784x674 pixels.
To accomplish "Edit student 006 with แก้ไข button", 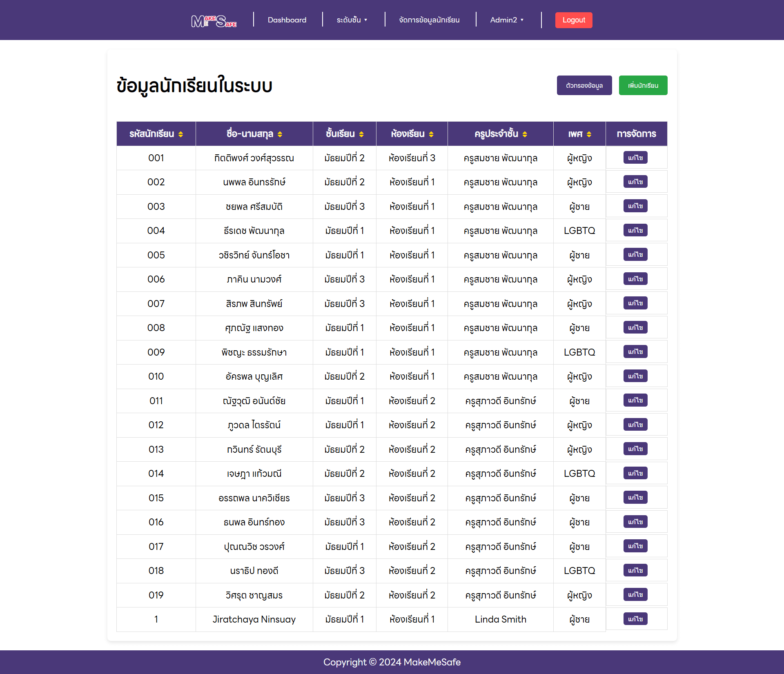I will tap(635, 279).
